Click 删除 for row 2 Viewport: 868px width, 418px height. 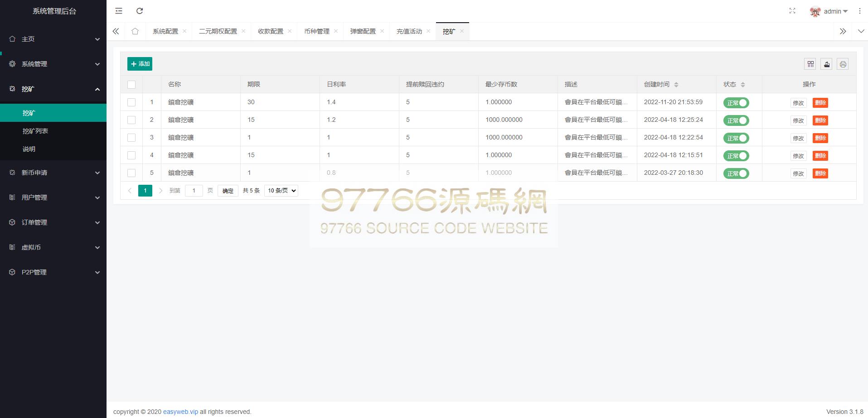click(820, 120)
